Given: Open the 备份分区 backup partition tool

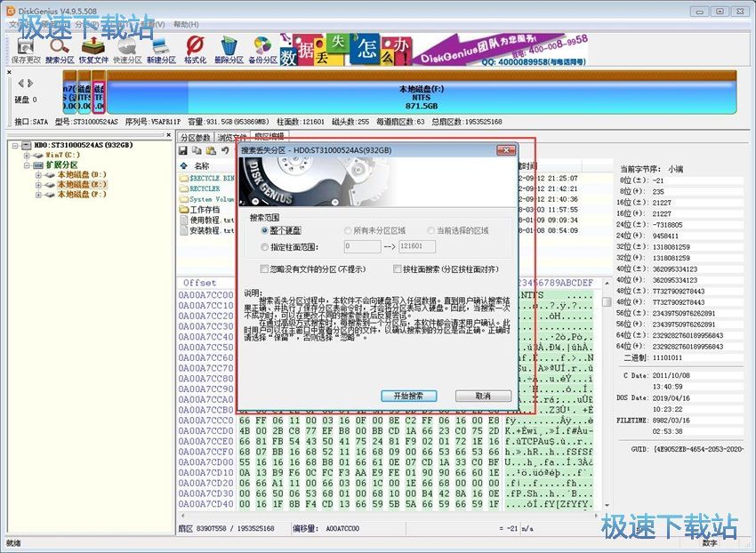Looking at the screenshot, I should click(262, 51).
